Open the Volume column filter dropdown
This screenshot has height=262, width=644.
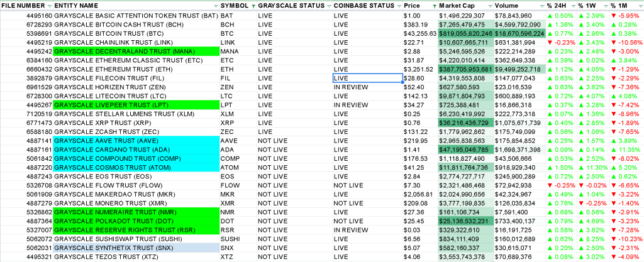(542, 6)
